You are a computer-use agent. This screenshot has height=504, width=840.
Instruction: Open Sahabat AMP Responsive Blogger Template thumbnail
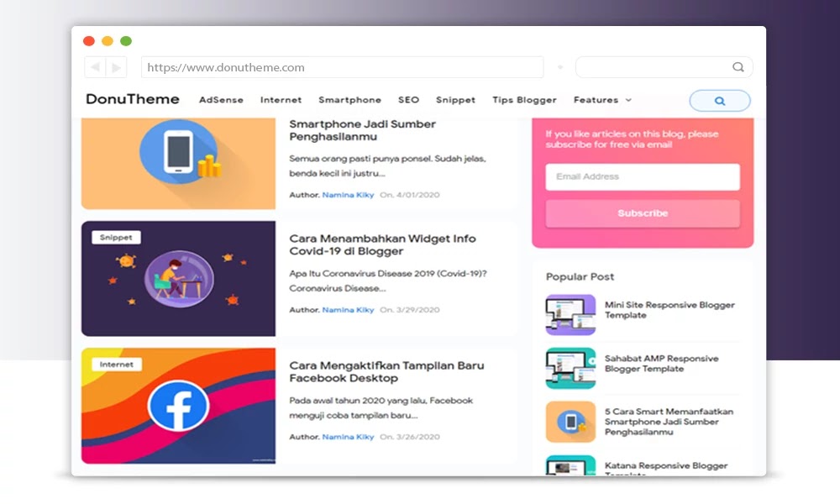[x=570, y=368]
